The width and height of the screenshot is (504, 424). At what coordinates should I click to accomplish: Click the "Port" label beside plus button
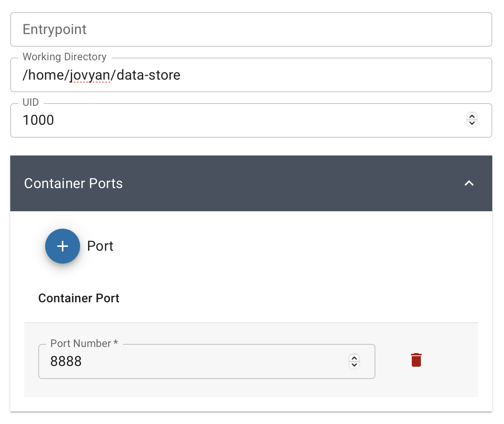tap(100, 246)
